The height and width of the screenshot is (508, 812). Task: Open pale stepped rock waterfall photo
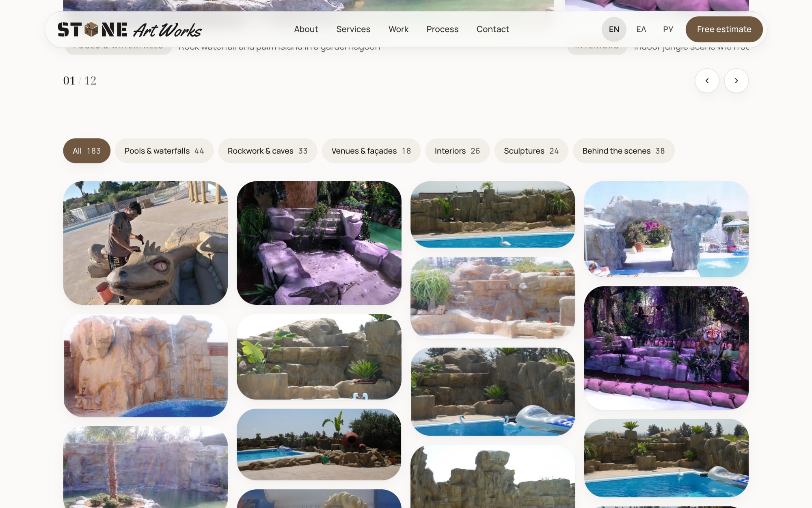pyautogui.click(x=493, y=297)
